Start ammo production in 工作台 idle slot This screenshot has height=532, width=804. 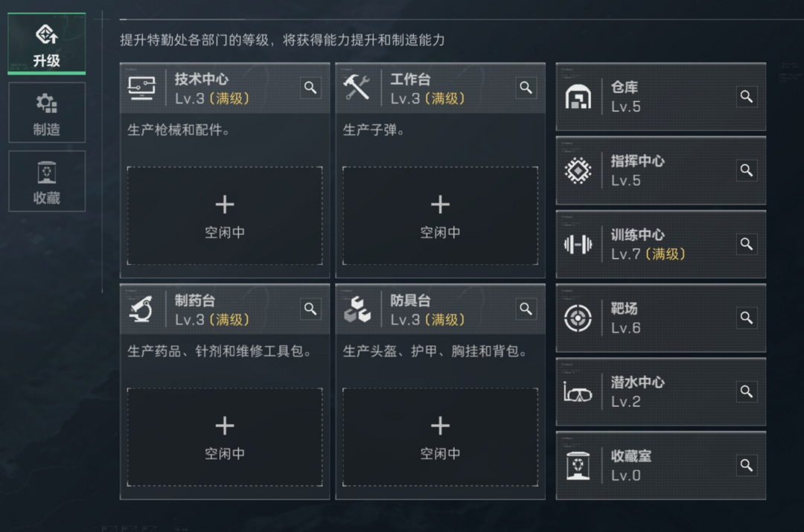click(x=440, y=216)
